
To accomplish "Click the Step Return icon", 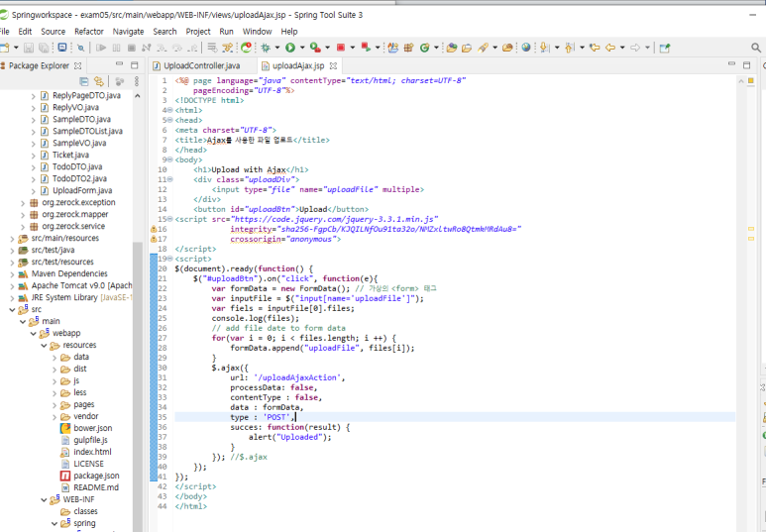I will click(192, 48).
